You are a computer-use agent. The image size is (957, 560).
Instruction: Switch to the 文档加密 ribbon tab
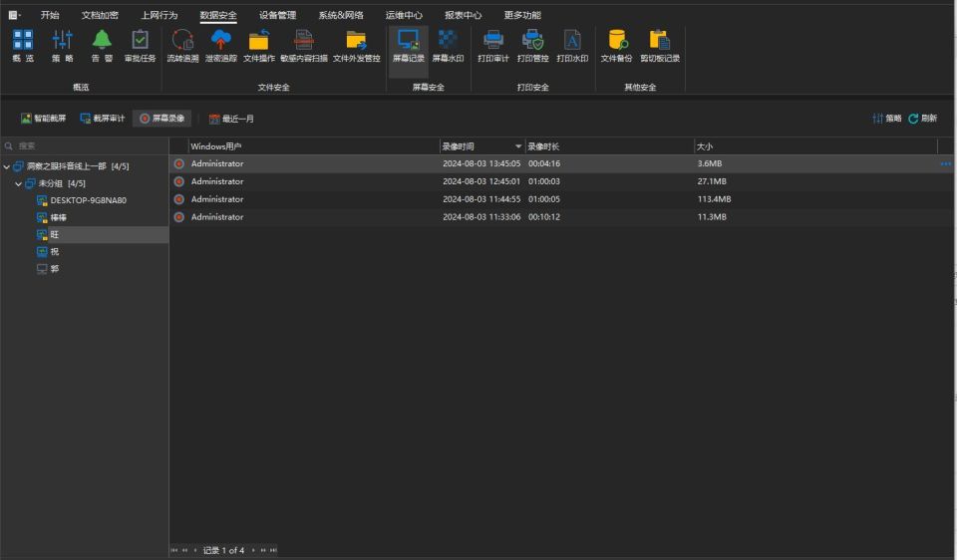coord(100,15)
